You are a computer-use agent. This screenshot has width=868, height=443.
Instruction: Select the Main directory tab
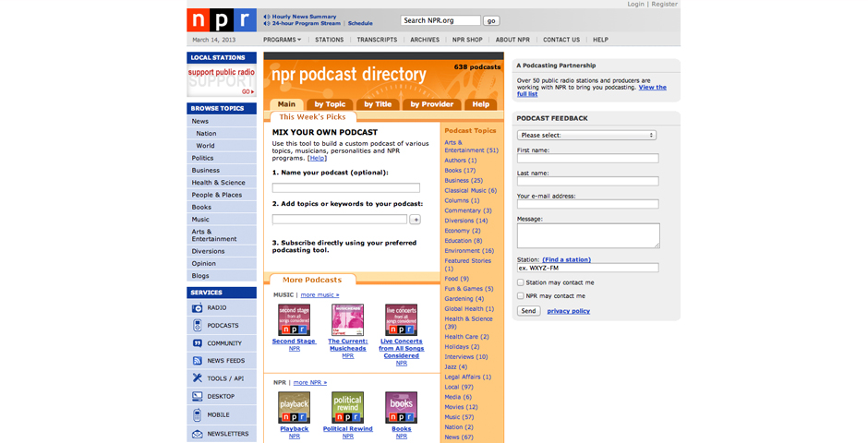tap(286, 104)
